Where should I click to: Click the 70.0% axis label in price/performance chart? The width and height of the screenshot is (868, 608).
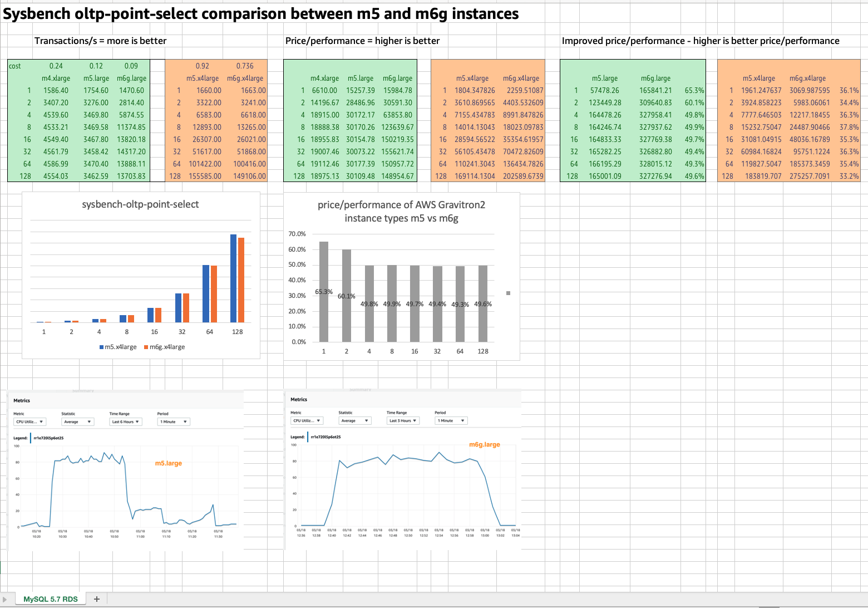(x=297, y=234)
